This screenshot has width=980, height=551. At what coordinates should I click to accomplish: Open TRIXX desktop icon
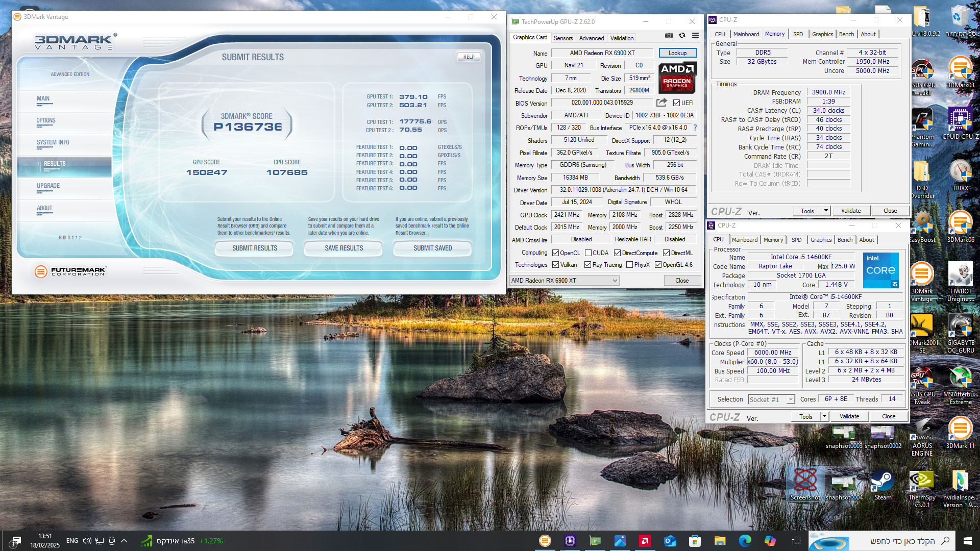pos(960,176)
